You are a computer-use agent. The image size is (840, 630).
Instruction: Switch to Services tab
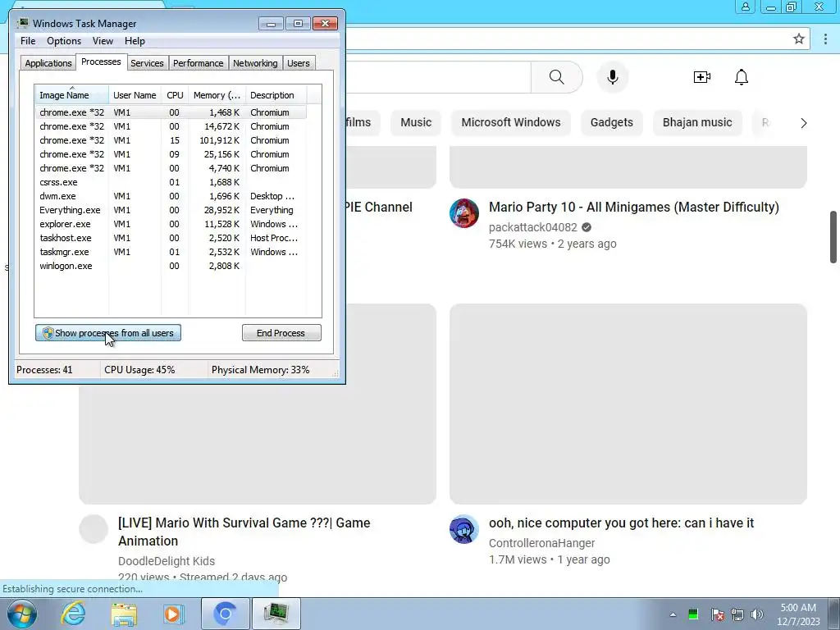coord(147,63)
